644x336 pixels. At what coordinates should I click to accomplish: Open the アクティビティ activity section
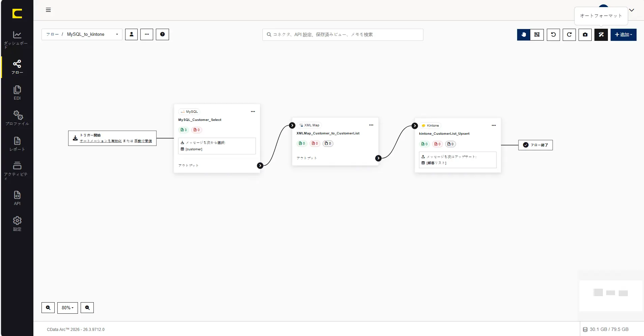click(17, 171)
